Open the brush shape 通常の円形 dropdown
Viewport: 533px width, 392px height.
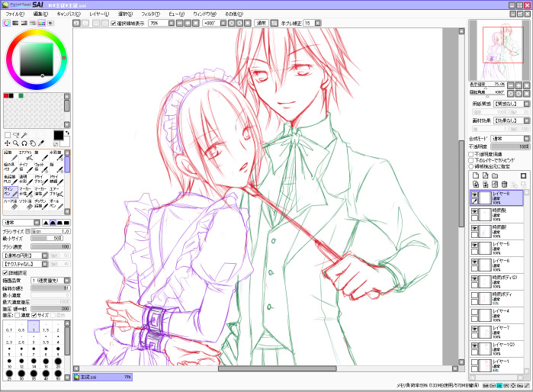(45, 255)
